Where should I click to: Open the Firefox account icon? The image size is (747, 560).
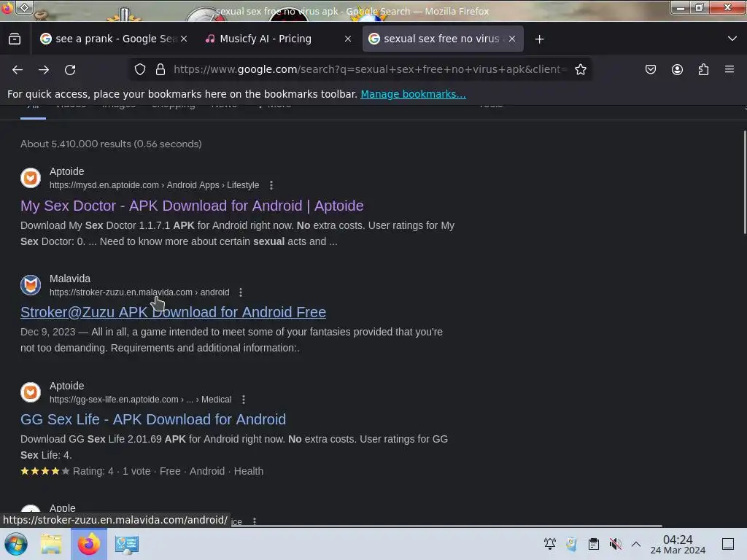pos(677,69)
